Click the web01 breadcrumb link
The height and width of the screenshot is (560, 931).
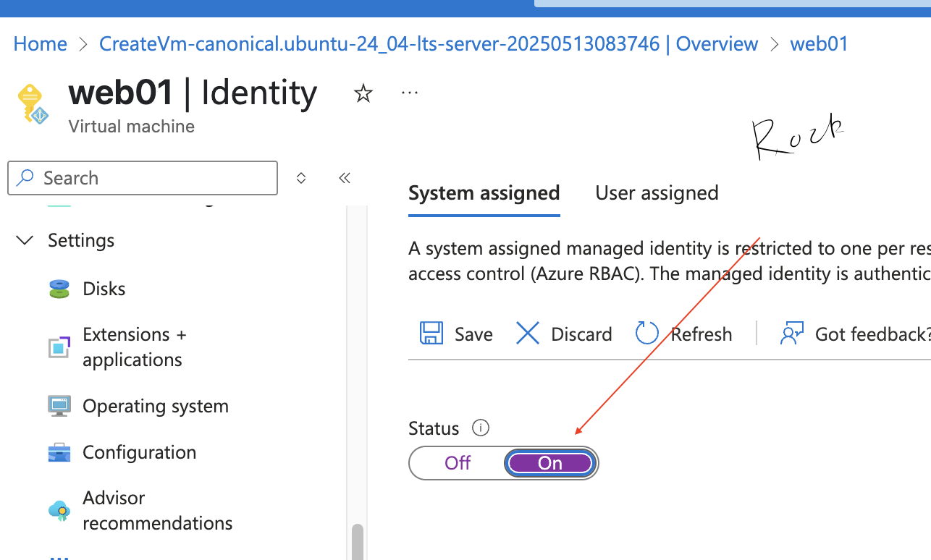[819, 43]
